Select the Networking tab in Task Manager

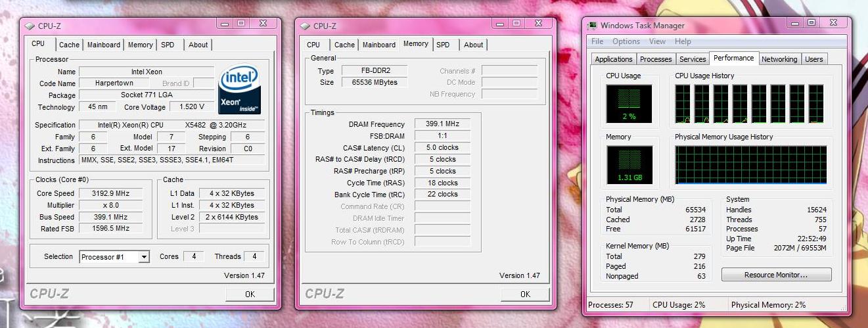point(779,59)
